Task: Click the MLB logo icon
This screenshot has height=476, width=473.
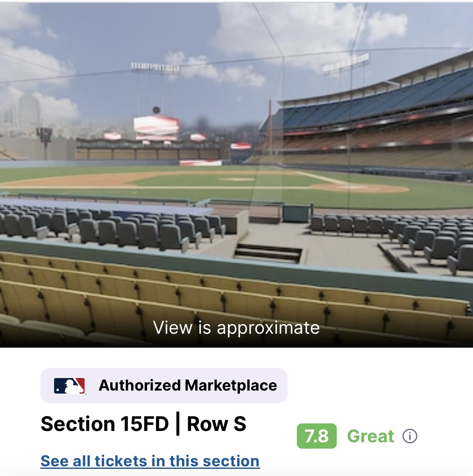Action: [x=70, y=386]
